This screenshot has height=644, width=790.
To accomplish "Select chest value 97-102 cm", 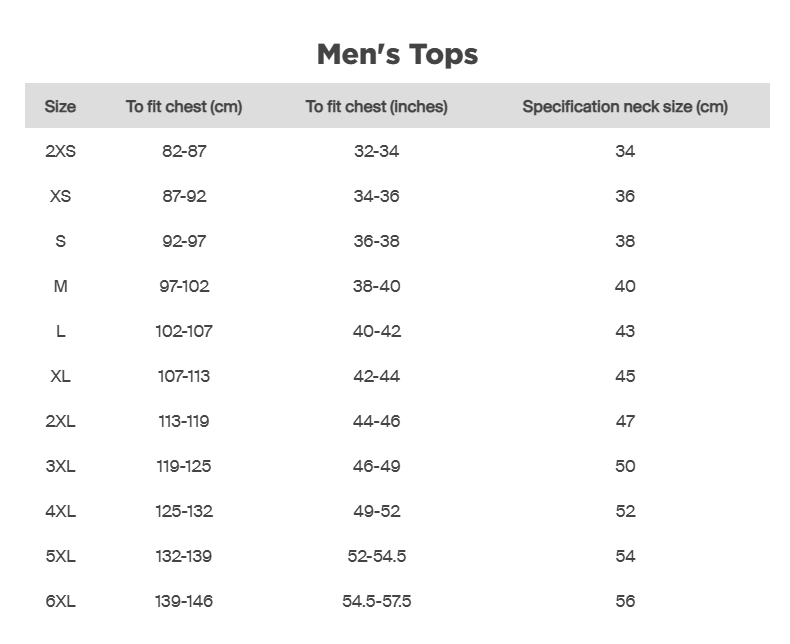I will [184, 286].
